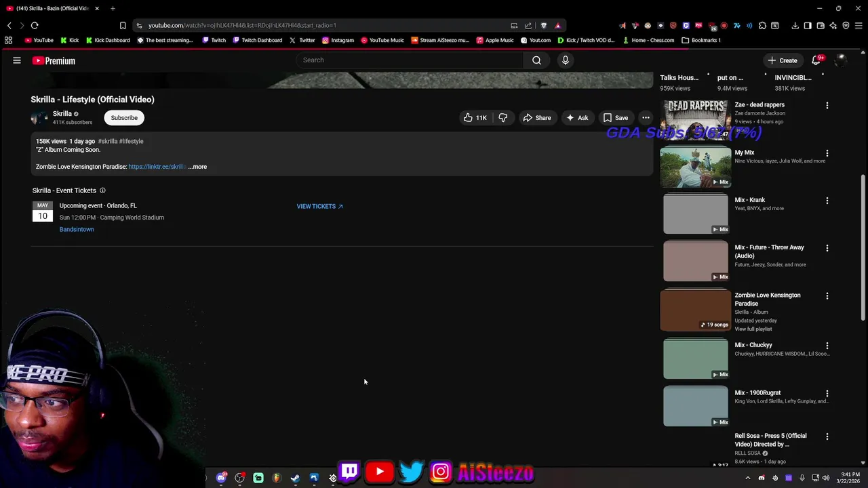The width and height of the screenshot is (868, 488).
Task: Open the account avatar menu
Action: click(x=841, y=60)
